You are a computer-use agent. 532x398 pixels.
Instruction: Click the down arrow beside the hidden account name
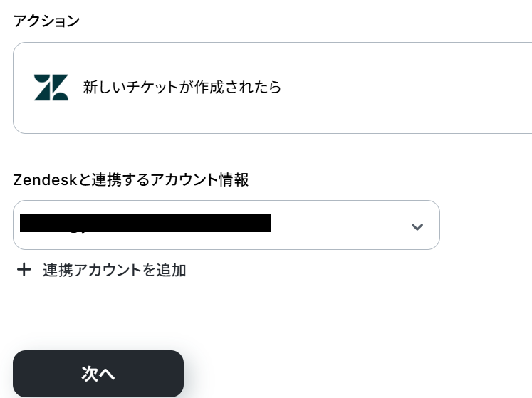(x=417, y=226)
